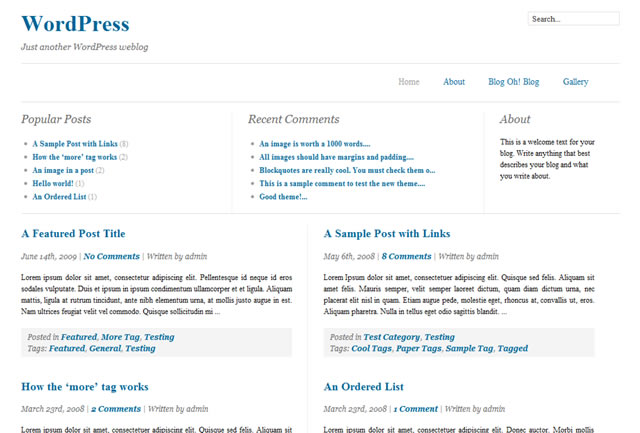Open popular post 'An image in a post'
This screenshot has width=640, height=433.
pyautogui.click(x=63, y=170)
